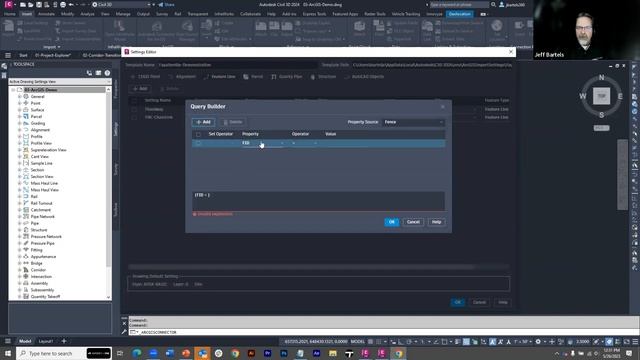Select Profile View in Toolspace tree
This screenshot has height=360, width=640.
(41, 143)
